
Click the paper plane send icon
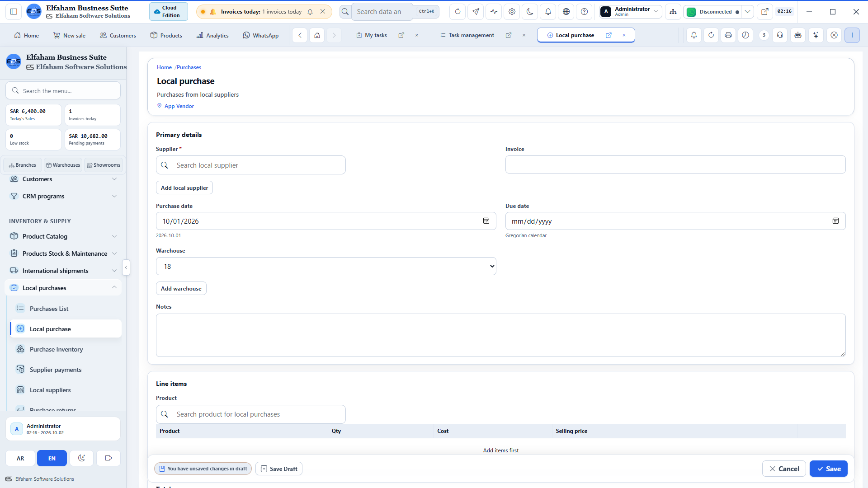pos(476,12)
